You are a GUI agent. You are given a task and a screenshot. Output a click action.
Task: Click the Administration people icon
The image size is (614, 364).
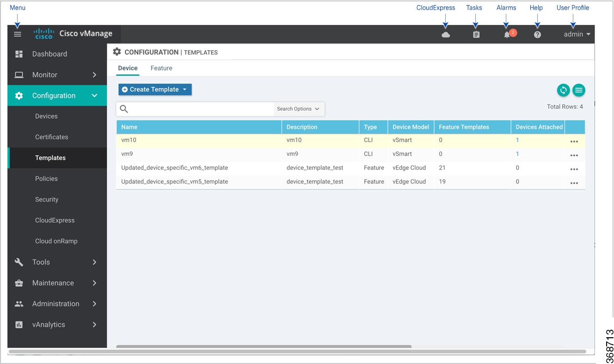tap(19, 304)
